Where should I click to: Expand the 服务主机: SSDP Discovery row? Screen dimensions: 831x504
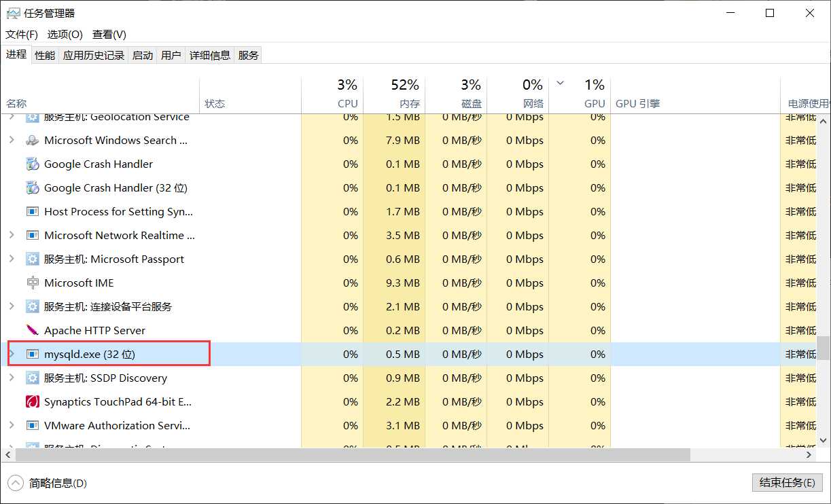[12, 378]
